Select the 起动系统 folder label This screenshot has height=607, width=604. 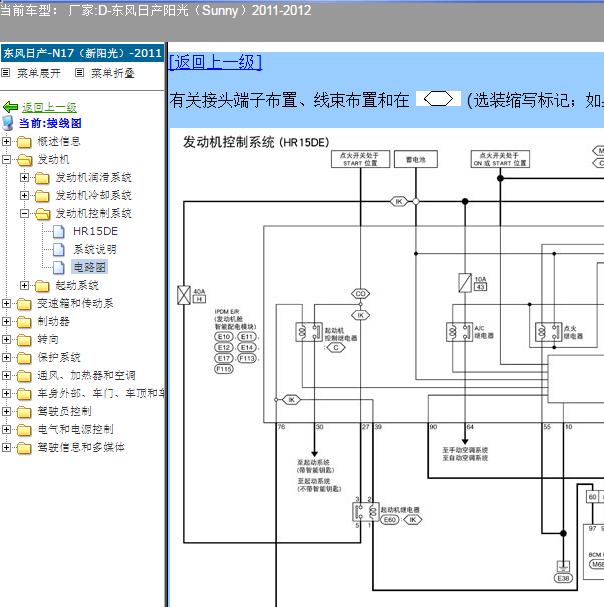tap(77, 285)
